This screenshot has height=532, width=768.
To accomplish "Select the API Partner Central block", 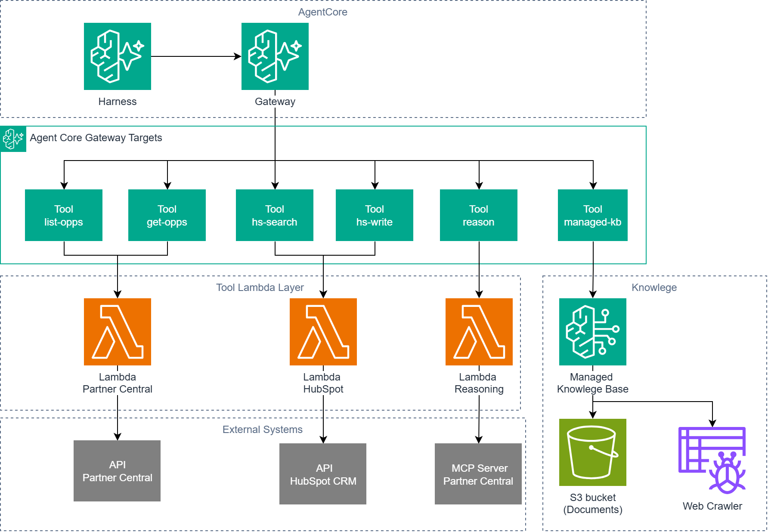I will coord(117,471).
